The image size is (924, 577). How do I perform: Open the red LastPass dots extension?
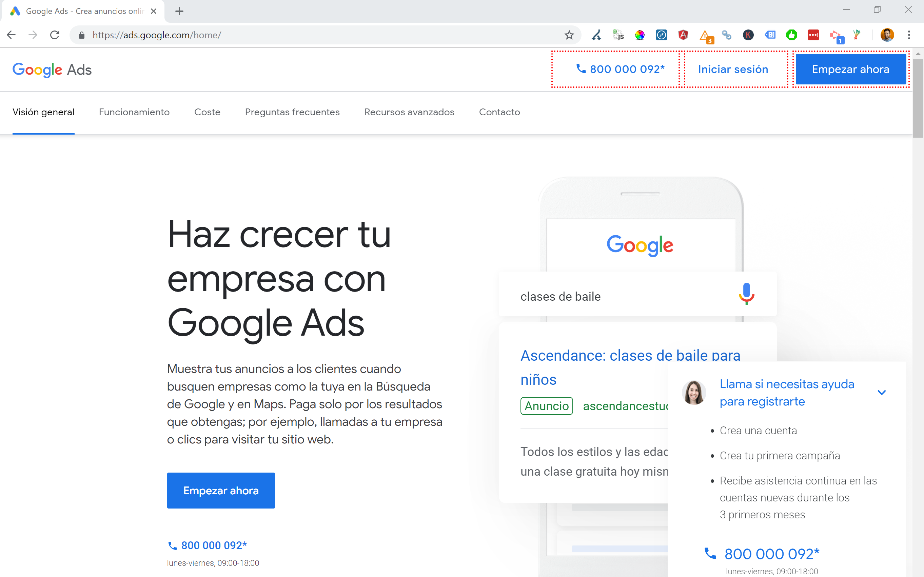click(x=813, y=35)
